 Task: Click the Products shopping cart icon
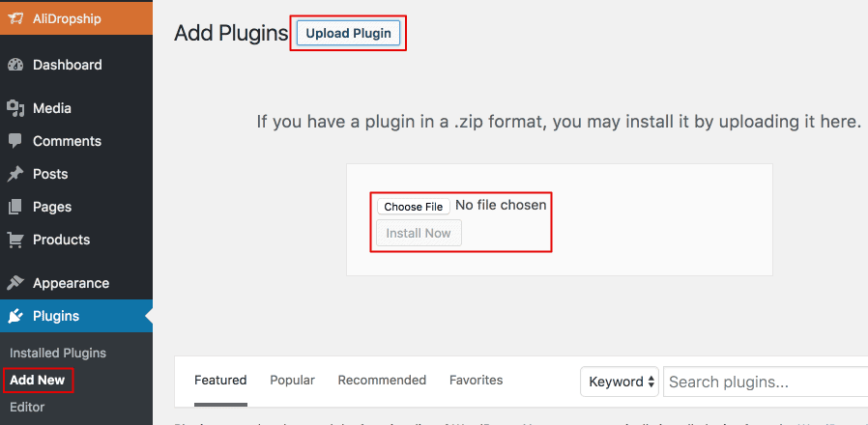[15, 240]
